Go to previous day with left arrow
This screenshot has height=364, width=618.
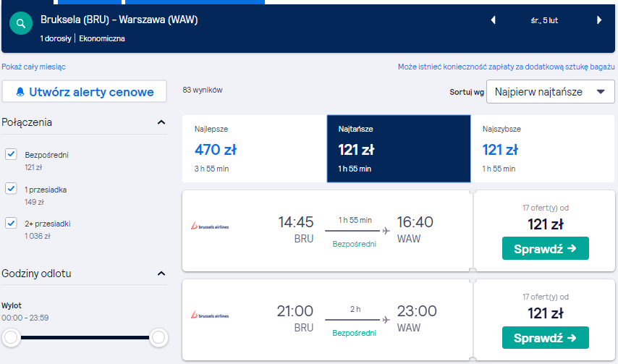[493, 20]
